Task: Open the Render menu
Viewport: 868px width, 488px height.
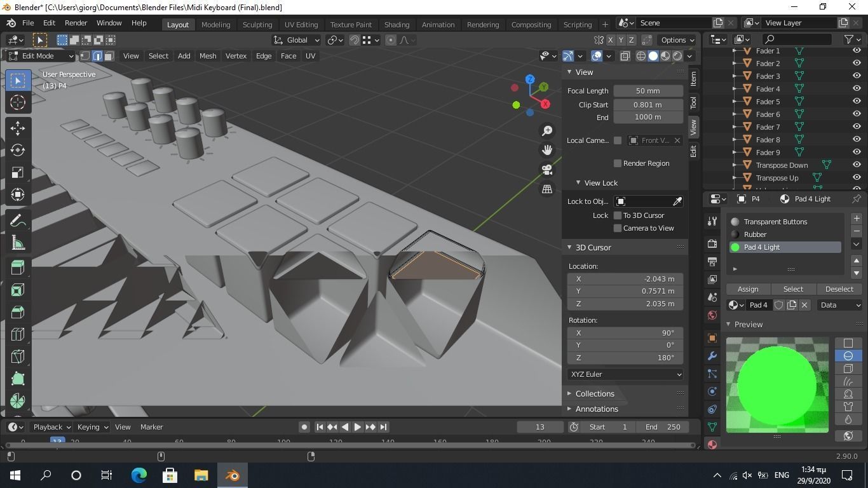Action: tap(76, 23)
